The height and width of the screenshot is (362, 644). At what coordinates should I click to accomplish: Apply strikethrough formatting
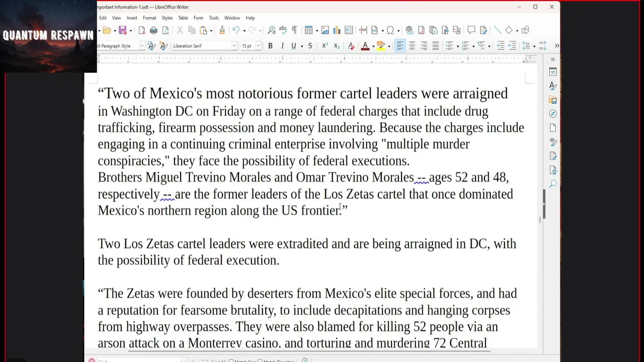pyautogui.click(x=310, y=46)
